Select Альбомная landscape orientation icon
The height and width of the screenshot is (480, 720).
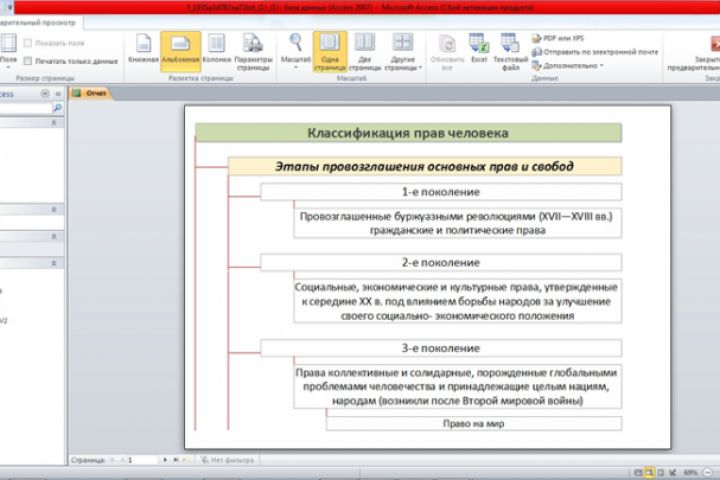point(180,51)
